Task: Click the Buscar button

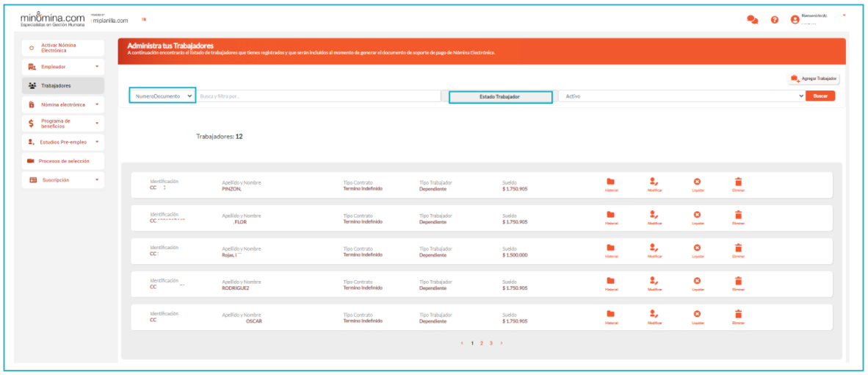Action: click(820, 96)
